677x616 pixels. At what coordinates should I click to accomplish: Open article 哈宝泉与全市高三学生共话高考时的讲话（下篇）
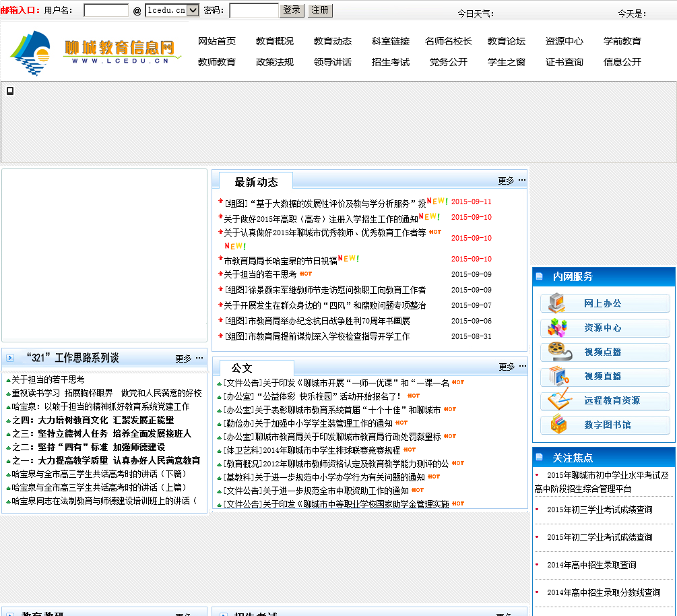click(x=99, y=474)
